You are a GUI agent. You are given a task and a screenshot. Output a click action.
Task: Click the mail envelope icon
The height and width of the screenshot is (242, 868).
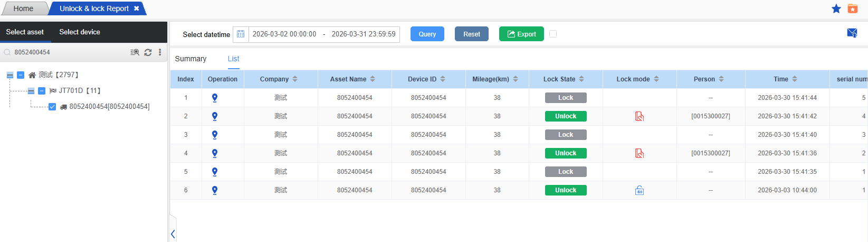pyautogui.click(x=852, y=33)
